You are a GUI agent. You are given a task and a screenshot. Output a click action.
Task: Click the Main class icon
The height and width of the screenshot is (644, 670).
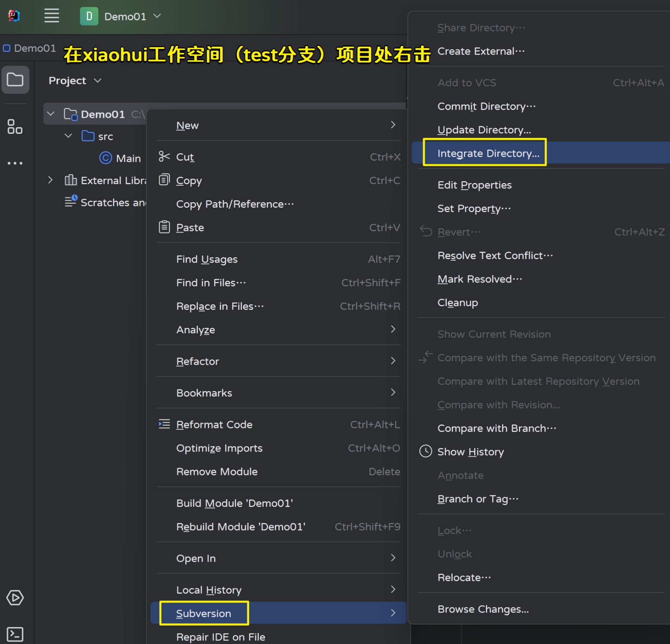[x=106, y=158]
